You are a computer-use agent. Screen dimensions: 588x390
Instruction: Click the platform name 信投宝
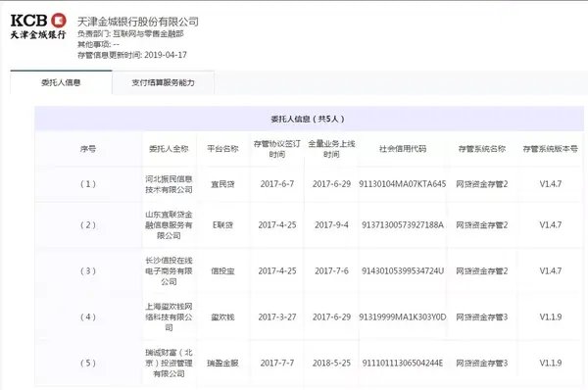click(222, 270)
